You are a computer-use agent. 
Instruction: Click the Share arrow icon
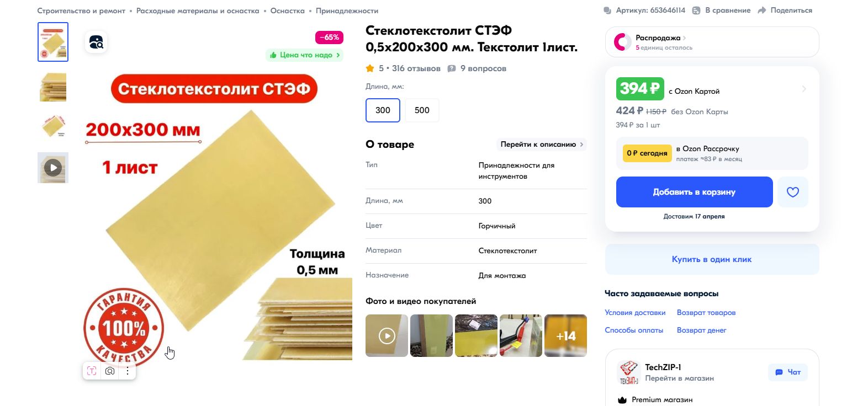point(762,10)
